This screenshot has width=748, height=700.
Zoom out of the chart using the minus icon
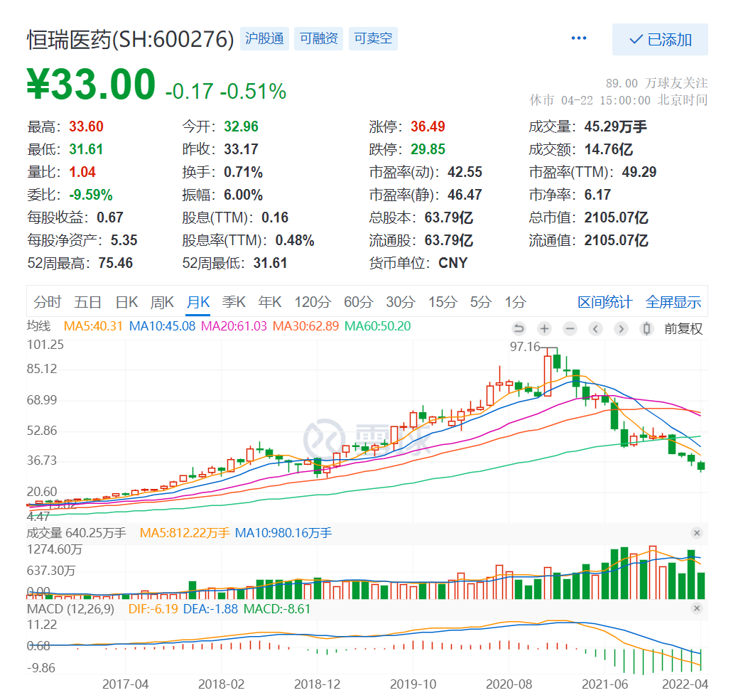[568, 328]
